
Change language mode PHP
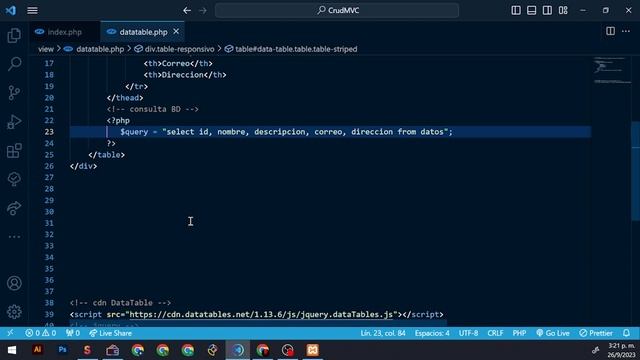click(519, 333)
